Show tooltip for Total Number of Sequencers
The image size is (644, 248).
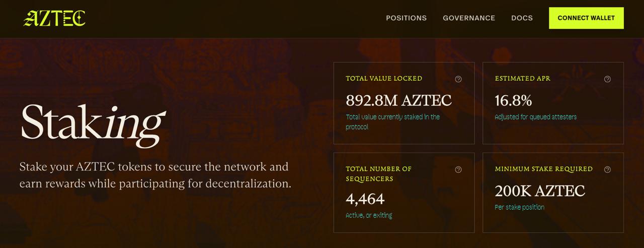coord(458,170)
